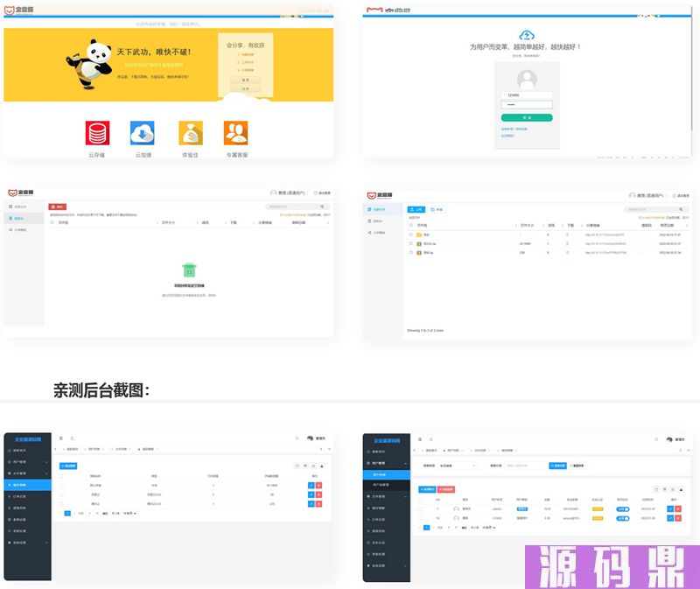Click the search magnifier icon on file list page
700x589 pixels.
point(681,209)
